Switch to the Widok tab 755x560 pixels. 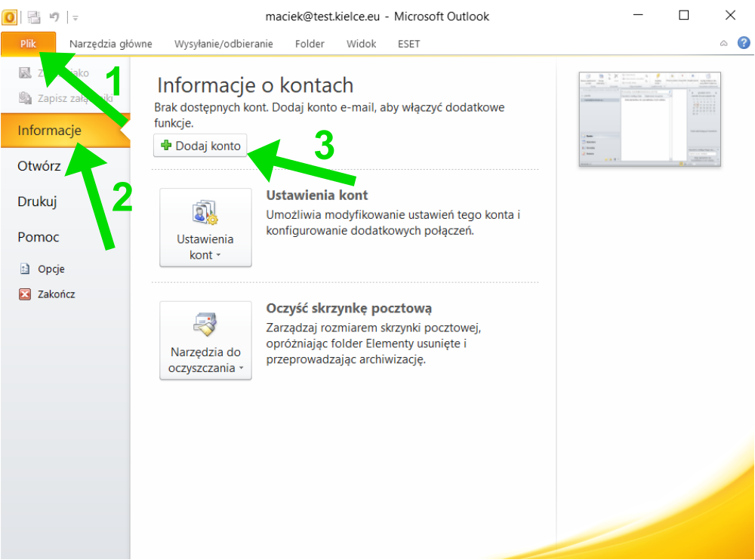[361, 44]
